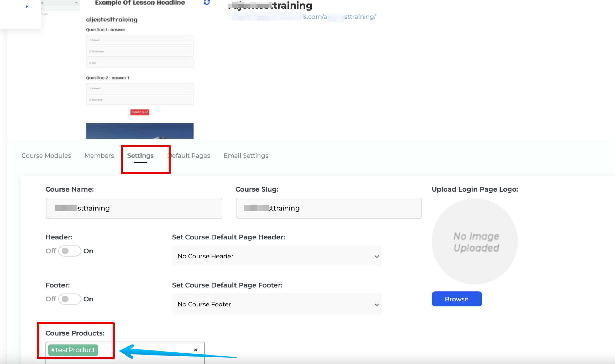Viewport: 615px width, 364px height.
Task: Open the Set Course Default Page Footer dropdown
Action: (x=277, y=304)
